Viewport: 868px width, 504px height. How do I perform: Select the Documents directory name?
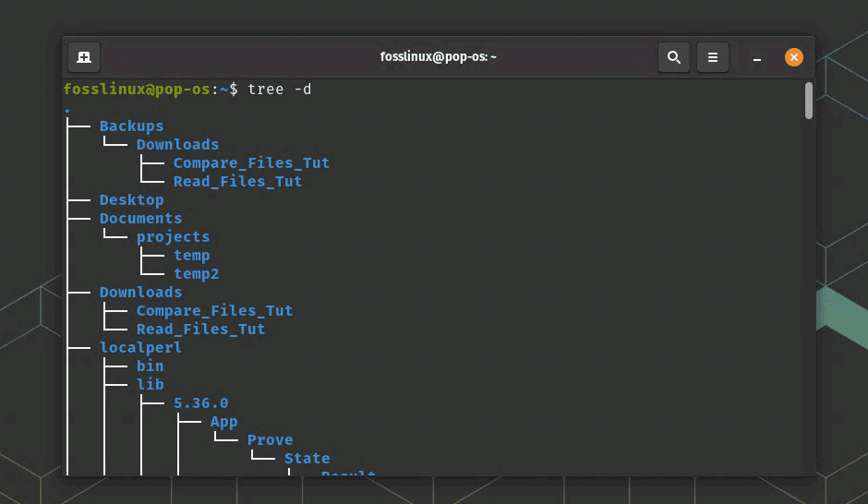click(x=140, y=218)
